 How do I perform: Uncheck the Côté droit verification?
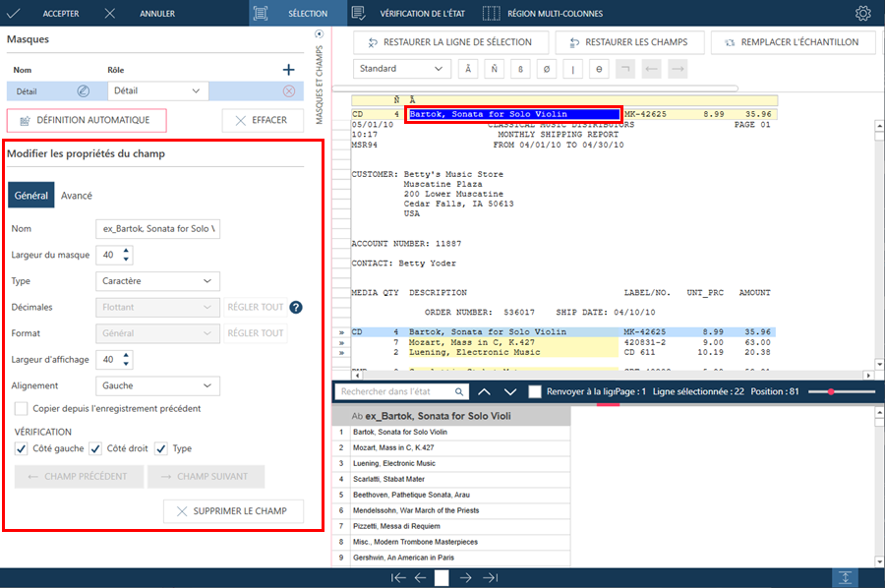coord(95,448)
